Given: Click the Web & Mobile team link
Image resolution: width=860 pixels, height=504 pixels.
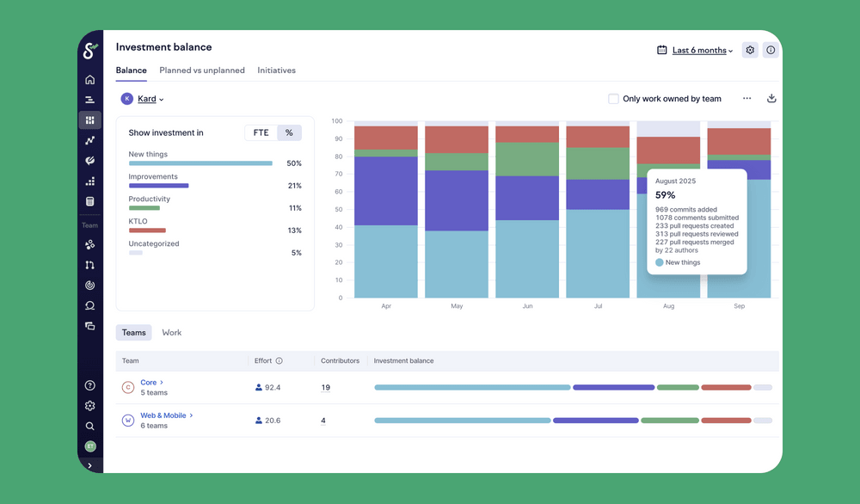Looking at the screenshot, I should pos(163,415).
